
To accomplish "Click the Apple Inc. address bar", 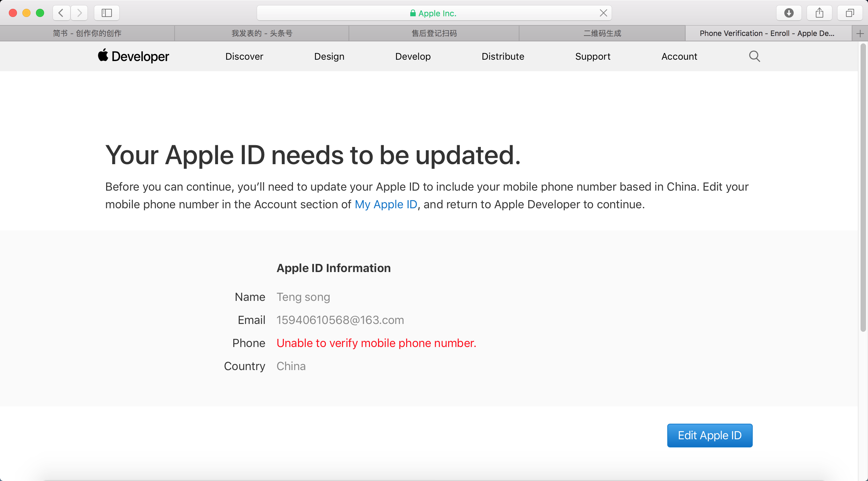I will coord(434,13).
